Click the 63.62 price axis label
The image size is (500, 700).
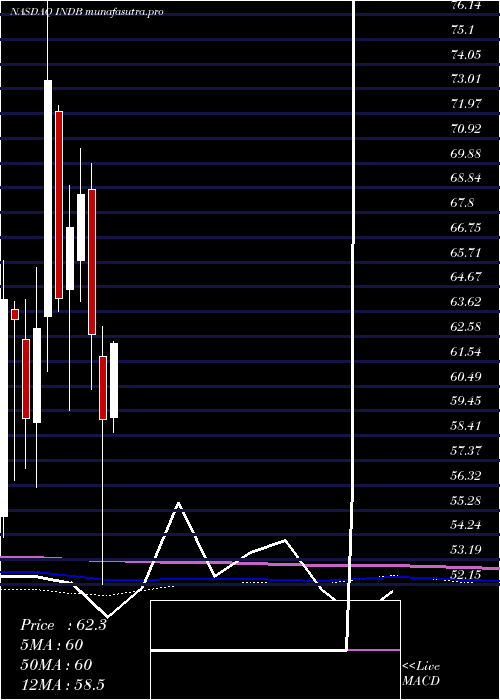(x=466, y=302)
